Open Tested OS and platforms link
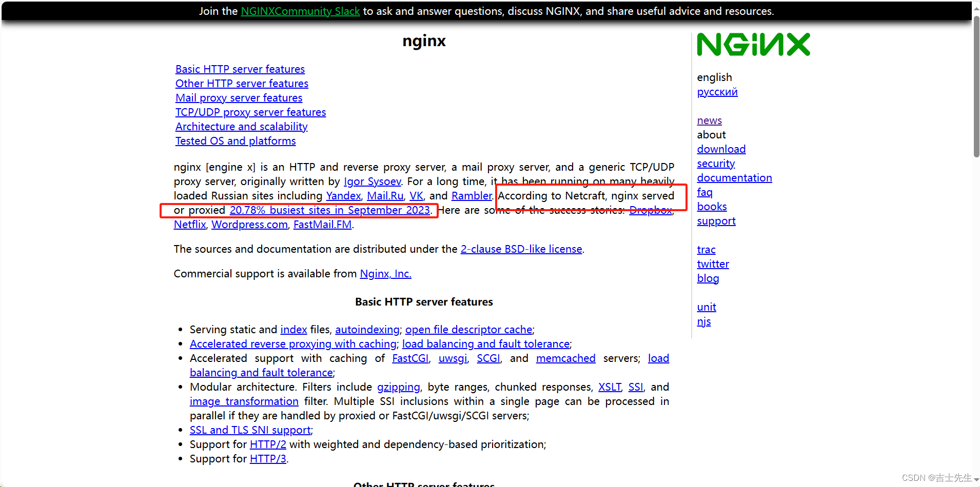 click(x=236, y=141)
